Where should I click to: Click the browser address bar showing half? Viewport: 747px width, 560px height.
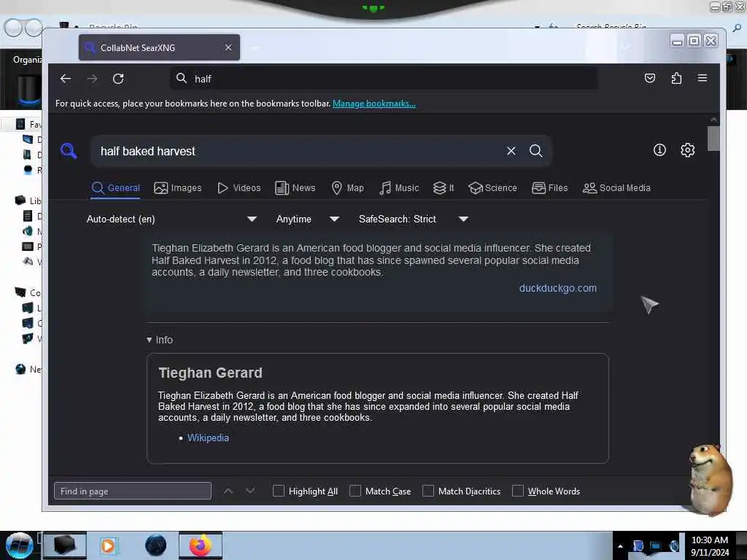coord(384,79)
